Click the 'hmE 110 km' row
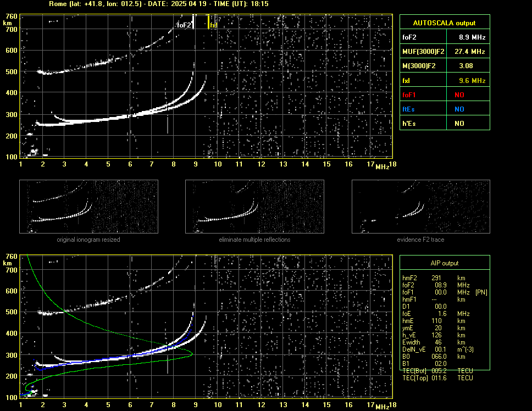Viewport: 532px width, 411px height. click(433, 320)
